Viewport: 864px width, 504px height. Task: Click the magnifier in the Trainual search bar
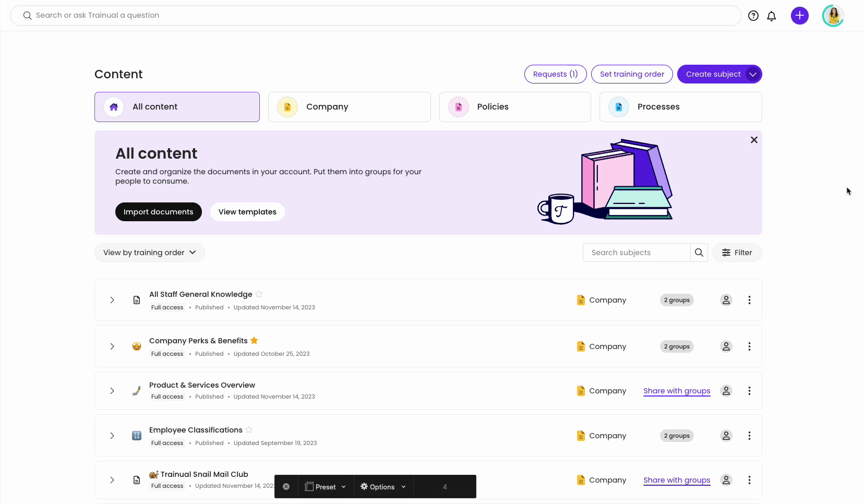28,16
